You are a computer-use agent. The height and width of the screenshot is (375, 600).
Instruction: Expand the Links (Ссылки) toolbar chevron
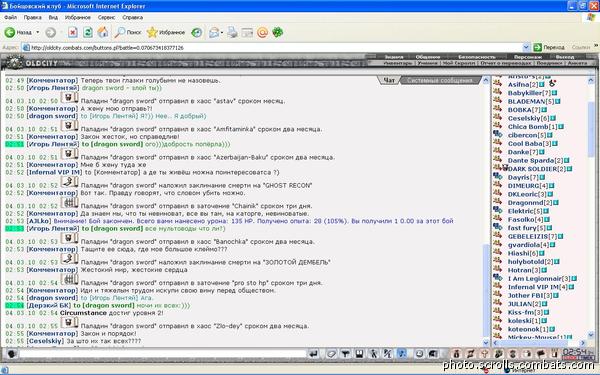[x=595, y=46]
